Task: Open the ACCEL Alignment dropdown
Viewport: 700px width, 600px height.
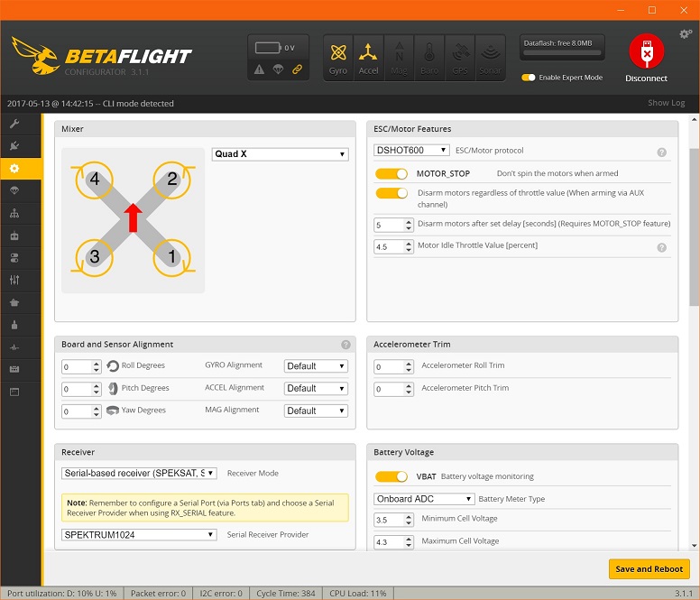Action: pos(316,388)
